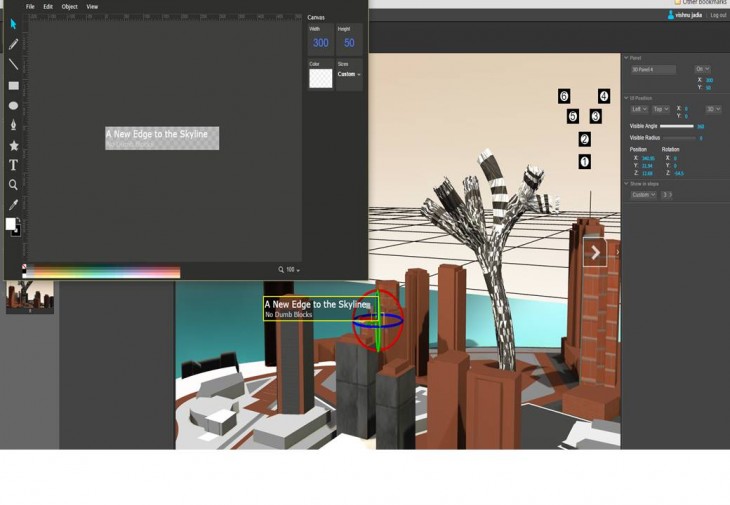This screenshot has width=730, height=505.
Task: Click the Visible Angle slider
Action: point(677,126)
